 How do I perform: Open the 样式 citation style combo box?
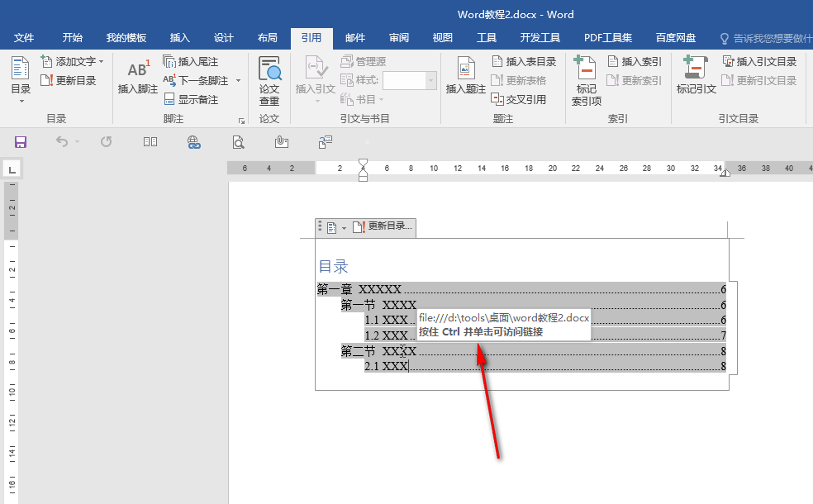point(409,80)
